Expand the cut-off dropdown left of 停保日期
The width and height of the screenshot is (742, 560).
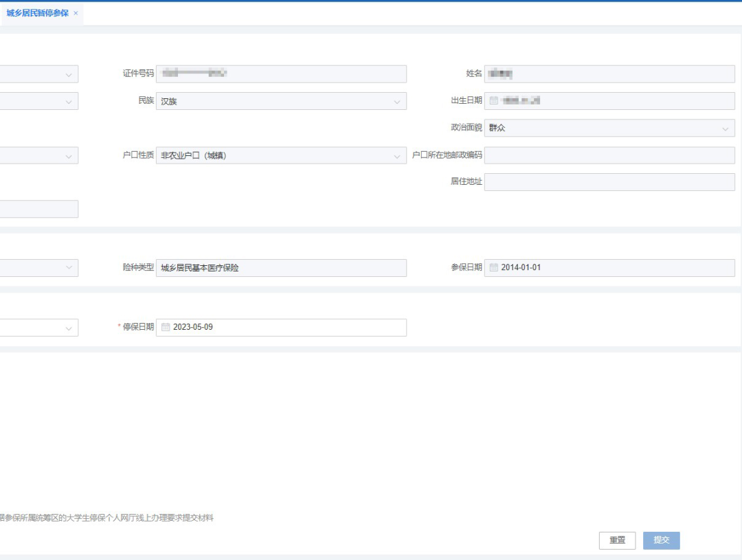coord(38,327)
